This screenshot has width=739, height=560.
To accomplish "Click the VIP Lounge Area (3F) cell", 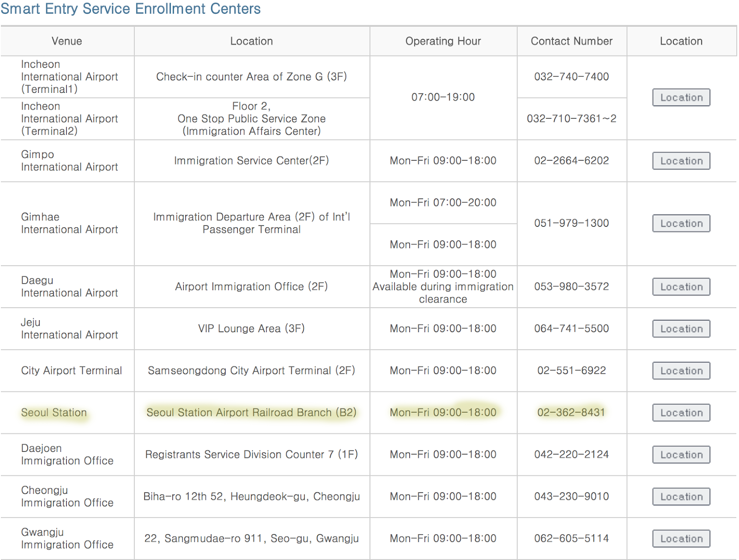I will point(251,329).
